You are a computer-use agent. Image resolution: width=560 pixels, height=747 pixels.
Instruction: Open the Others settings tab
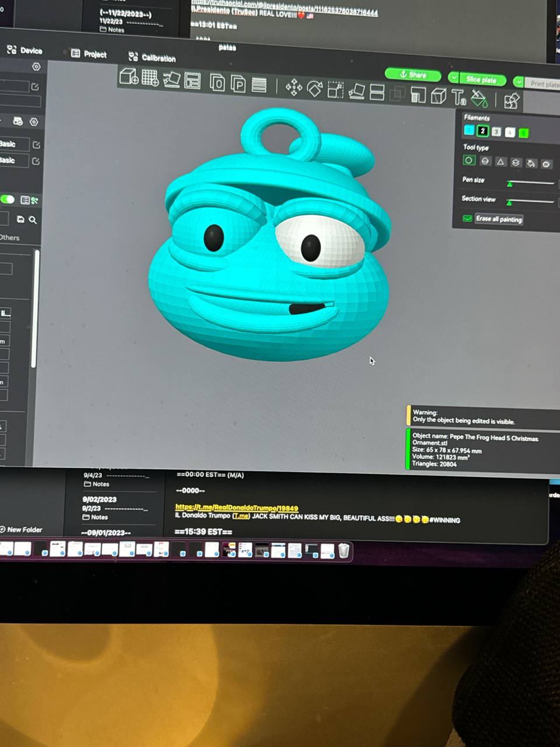(9, 238)
